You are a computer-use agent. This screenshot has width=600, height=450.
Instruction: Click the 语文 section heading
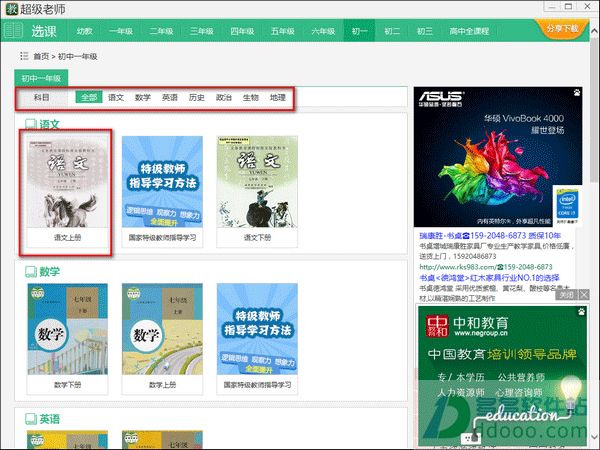tap(49, 124)
